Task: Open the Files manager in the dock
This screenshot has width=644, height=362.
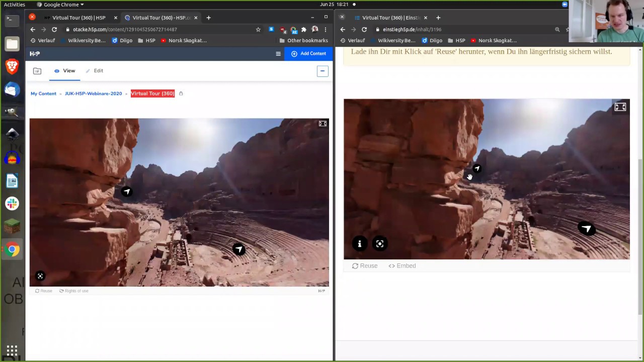Action: point(12,44)
